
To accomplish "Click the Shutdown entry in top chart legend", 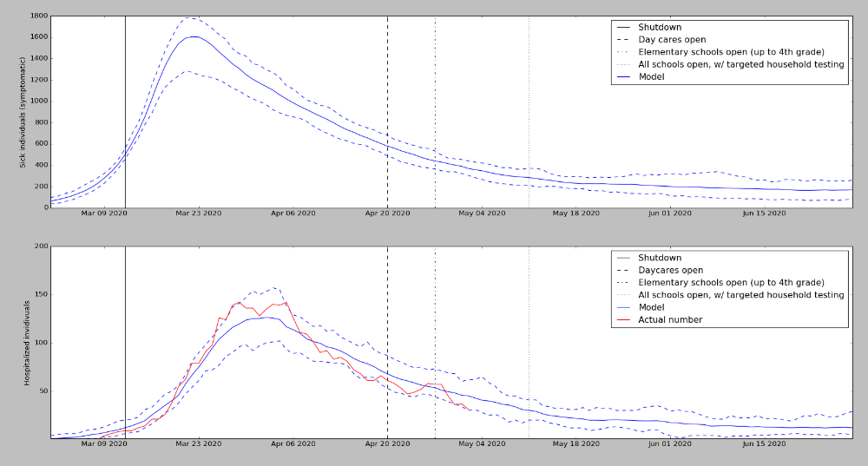I will pos(660,28).
